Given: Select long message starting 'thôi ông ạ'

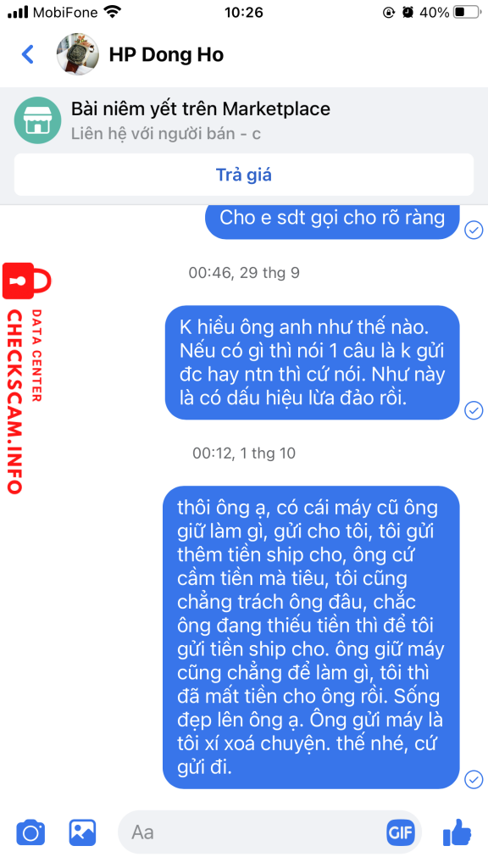Looking at the screenshot, I should 312,637.
